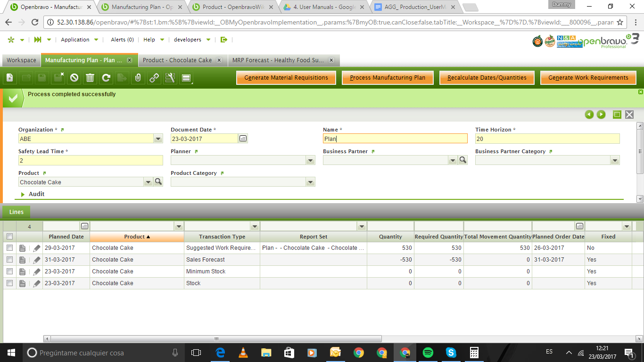This screenshot has height=362, width=644.
Task: Open Alerts (0) link
Action: pyautogui.click(x=122, y=40)
